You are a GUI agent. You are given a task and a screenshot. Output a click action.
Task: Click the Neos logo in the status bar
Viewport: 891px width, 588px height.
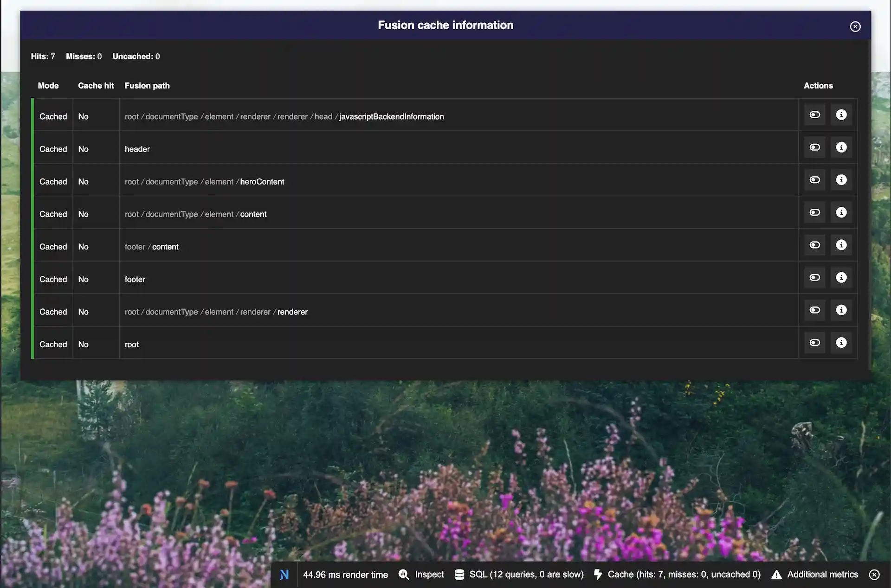click(284, 575)
